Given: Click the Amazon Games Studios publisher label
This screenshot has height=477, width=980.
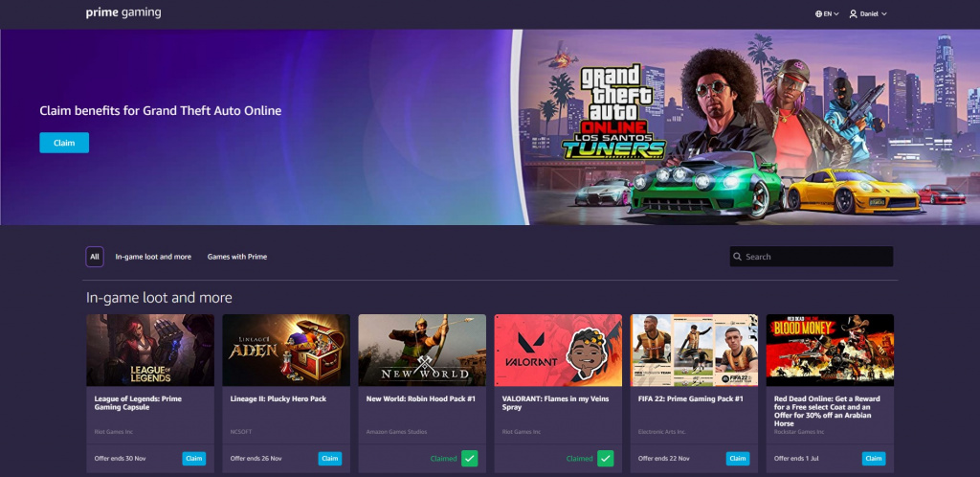Looking at the screenshot, I should pyautogui.click(x=395, y=432).
